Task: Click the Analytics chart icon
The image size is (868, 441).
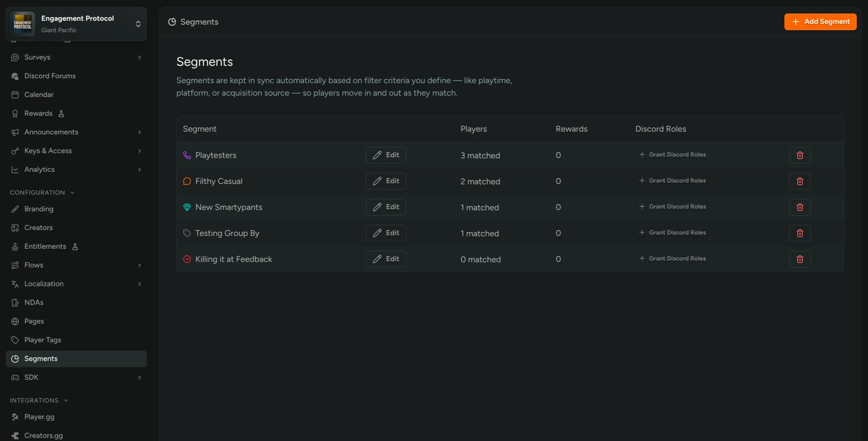Action: pyautogui.click(x=15, y=170)
